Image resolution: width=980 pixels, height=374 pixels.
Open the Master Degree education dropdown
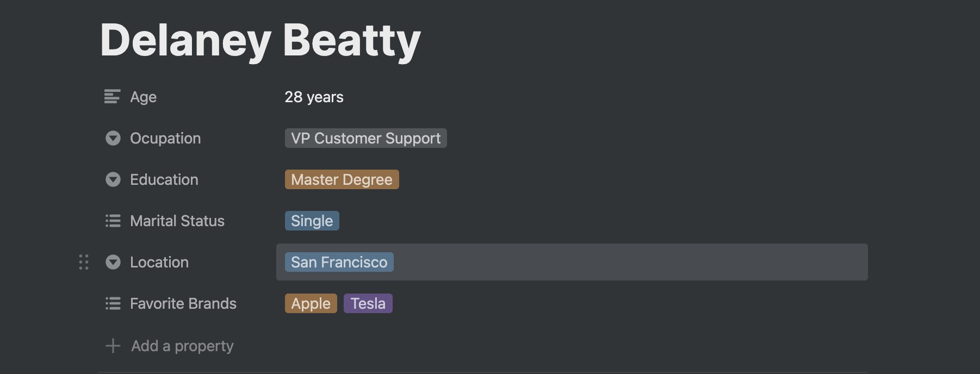342,179
